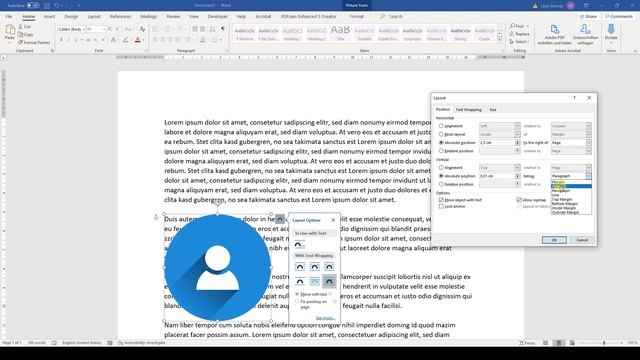
Task: Click the Copy icon
Action: (20, 34)
